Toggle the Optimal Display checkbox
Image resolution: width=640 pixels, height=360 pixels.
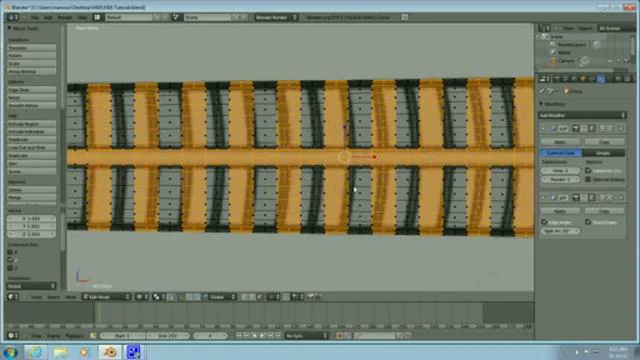(x=588, y=179)
